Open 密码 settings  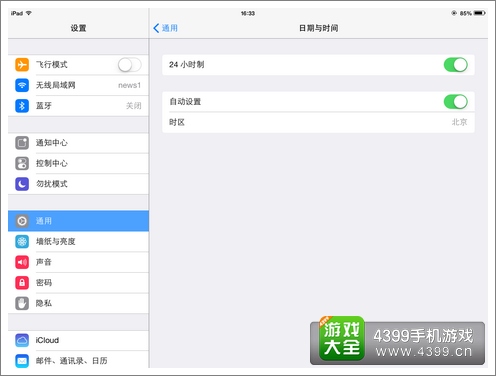pos(78,283)
